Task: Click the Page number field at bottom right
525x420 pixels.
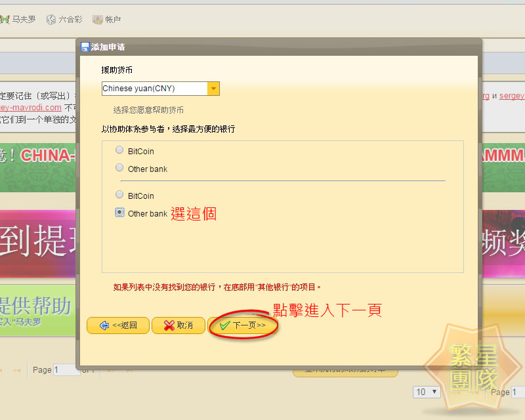Action: coord(518,392)
